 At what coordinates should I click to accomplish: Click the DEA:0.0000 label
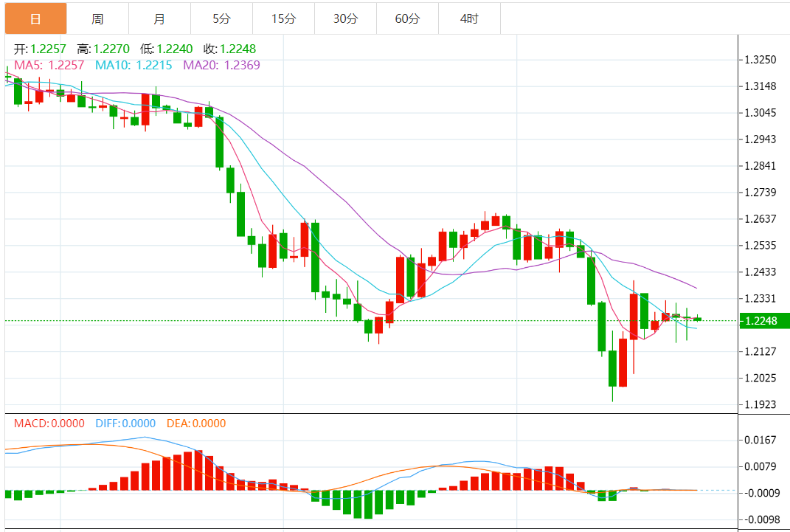pyautogui.click(x=196, y=424)
